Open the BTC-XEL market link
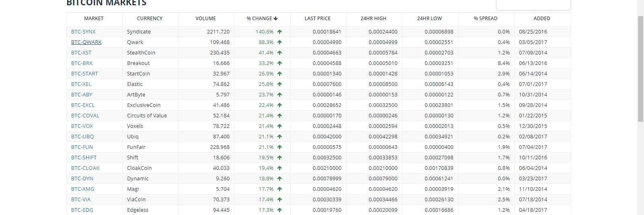The height and width of the screenshot is (215, 644). coord(81,84)
